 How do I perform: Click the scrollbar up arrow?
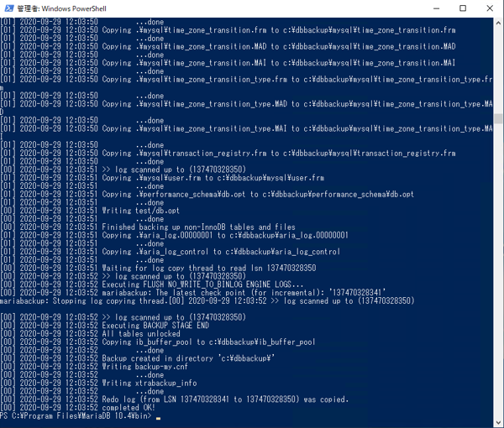(498, 23)
